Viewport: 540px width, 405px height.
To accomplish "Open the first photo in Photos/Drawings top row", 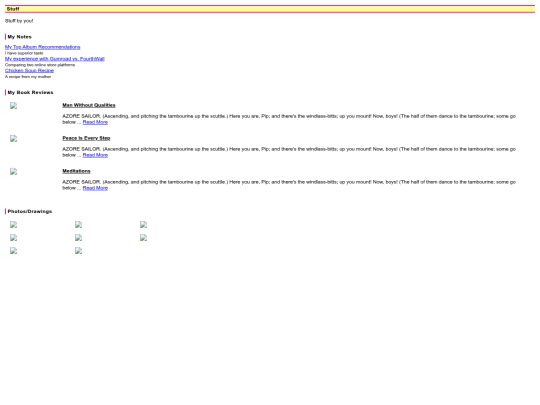I will [13, 225].
